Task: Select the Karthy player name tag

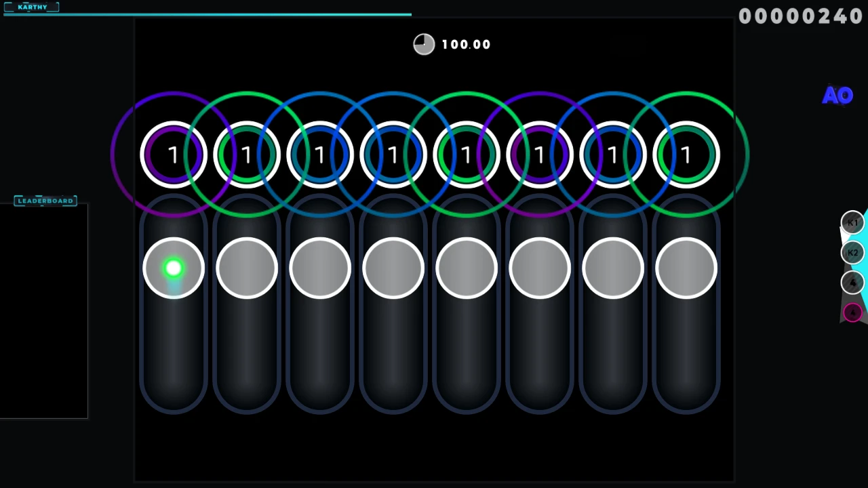Action: pos(32,7)
